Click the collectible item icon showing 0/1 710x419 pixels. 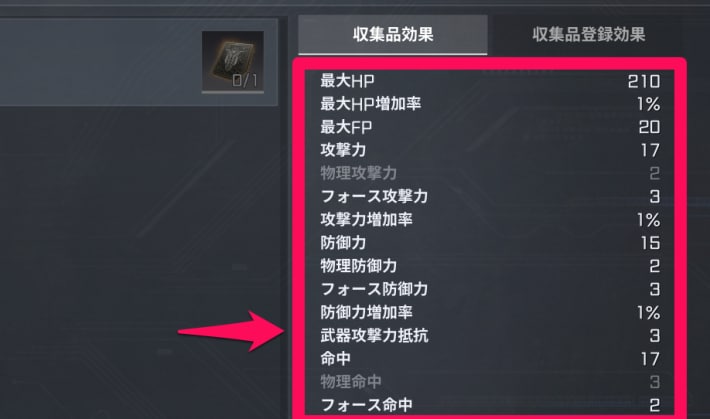(233, 62)
